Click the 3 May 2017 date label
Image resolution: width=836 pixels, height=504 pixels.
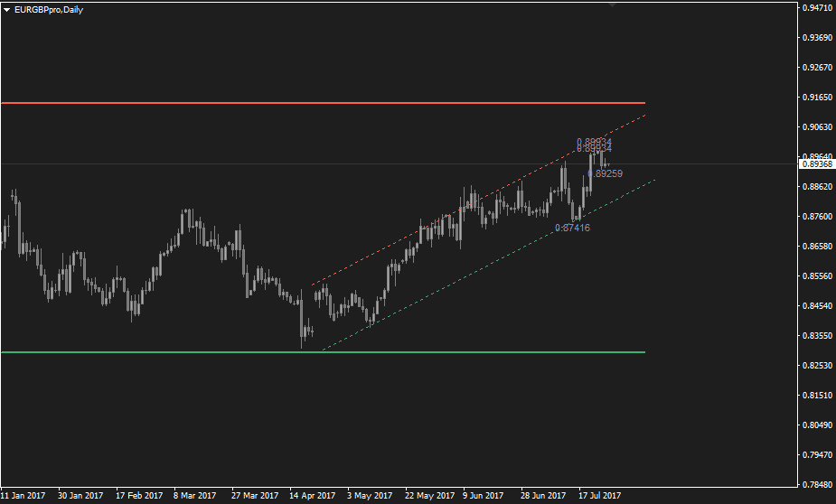click(x=369, y=496)
